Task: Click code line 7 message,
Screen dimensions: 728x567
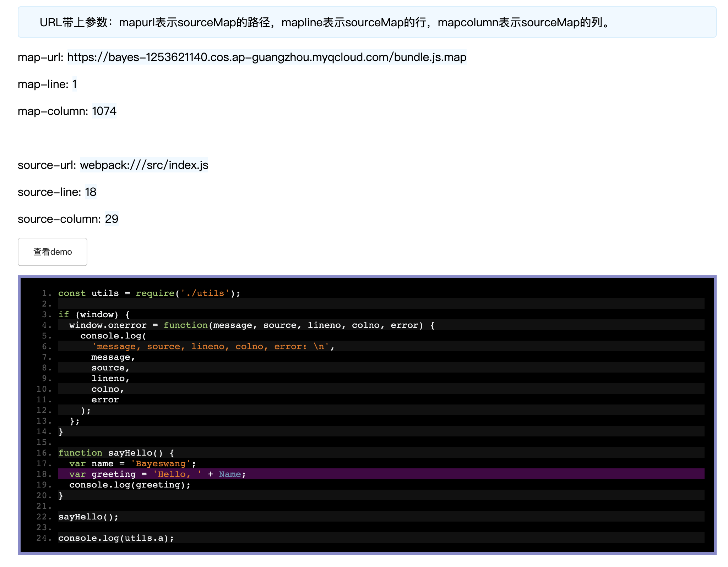Action: (113, 357)
